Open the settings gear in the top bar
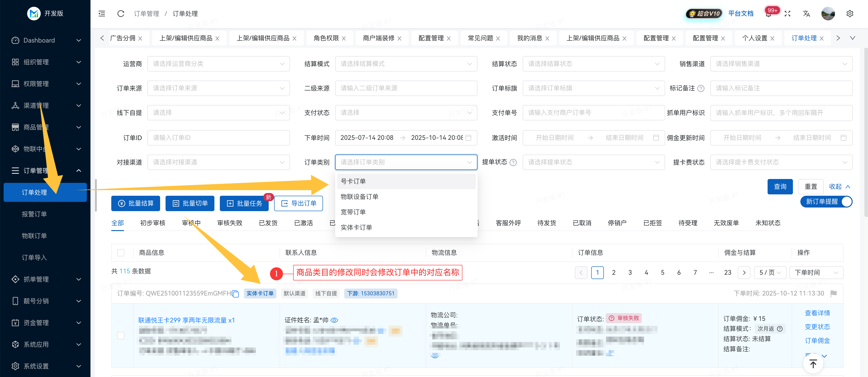The height and width of the screenshot is (377, 868). pos(850,14)
